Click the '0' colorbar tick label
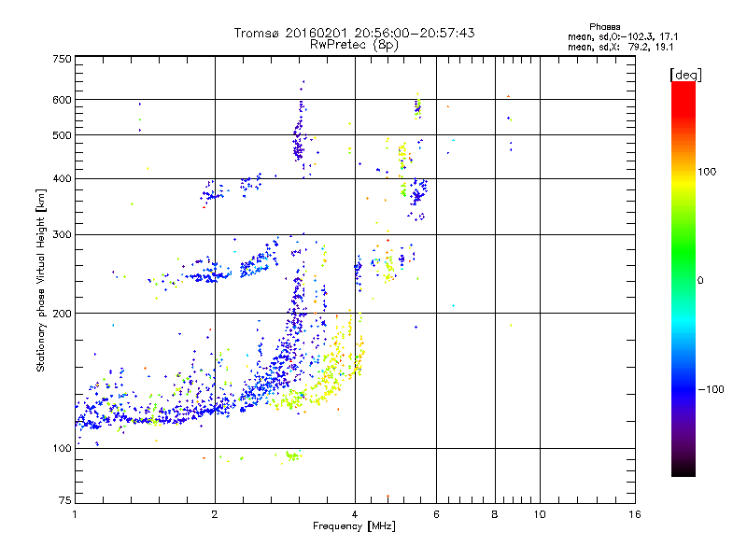This screenshot has height=560, width=747. [x=700, y=281]
